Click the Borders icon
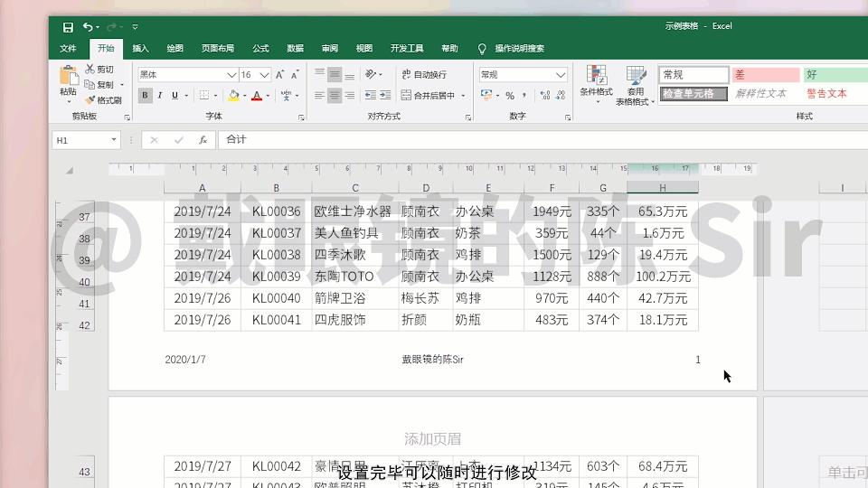 [x=204, y=95]
